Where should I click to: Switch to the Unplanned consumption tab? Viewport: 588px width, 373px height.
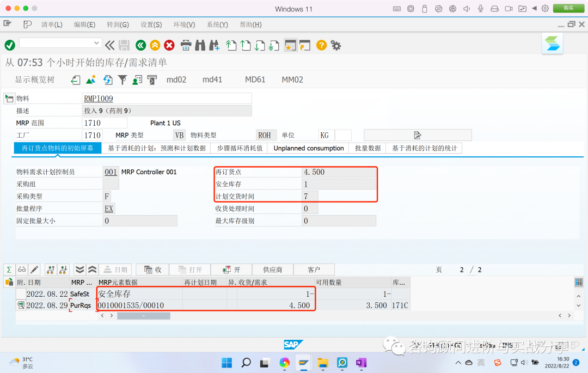pyautogui.click(x=308, y=148)
